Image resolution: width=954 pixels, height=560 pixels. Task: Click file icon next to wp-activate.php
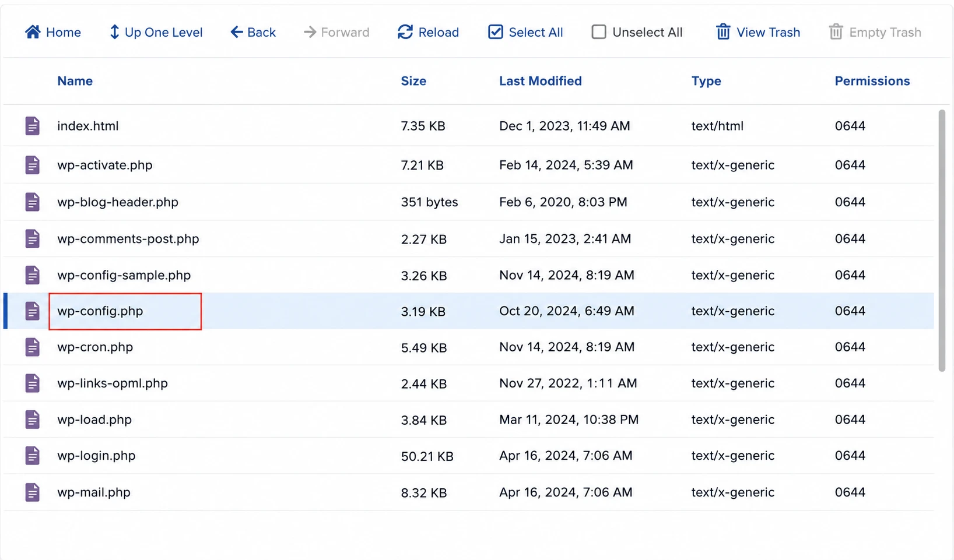coord(33,165)
